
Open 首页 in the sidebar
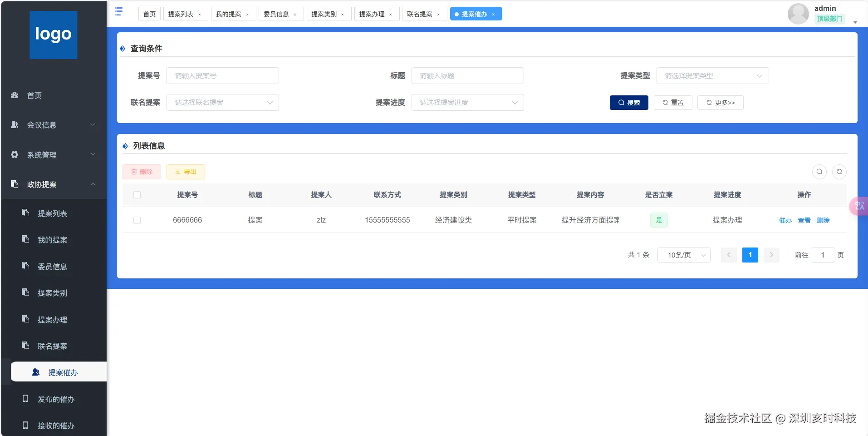54,95
